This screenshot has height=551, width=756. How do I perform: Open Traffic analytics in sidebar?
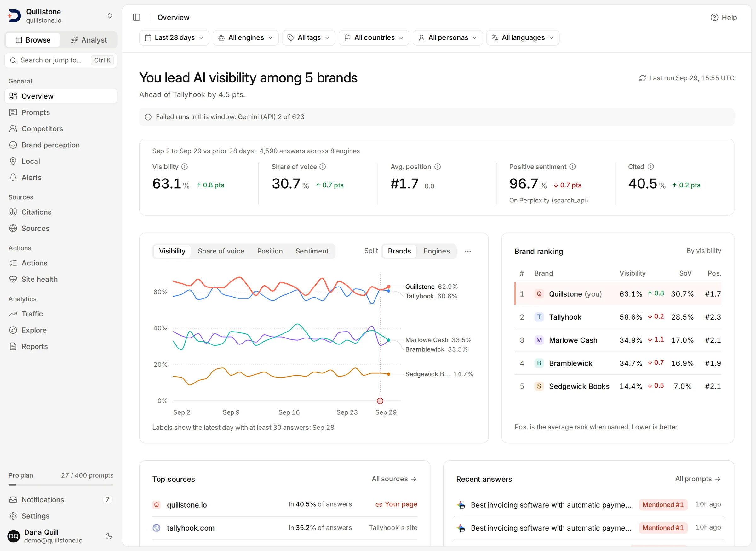tap(61, 314)
